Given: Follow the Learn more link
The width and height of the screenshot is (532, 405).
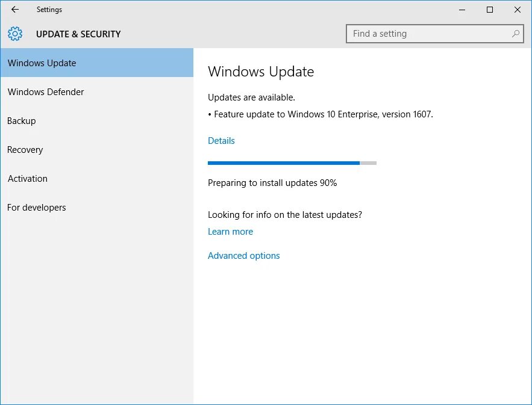Looking at the screenshot, I should (230, 232).
